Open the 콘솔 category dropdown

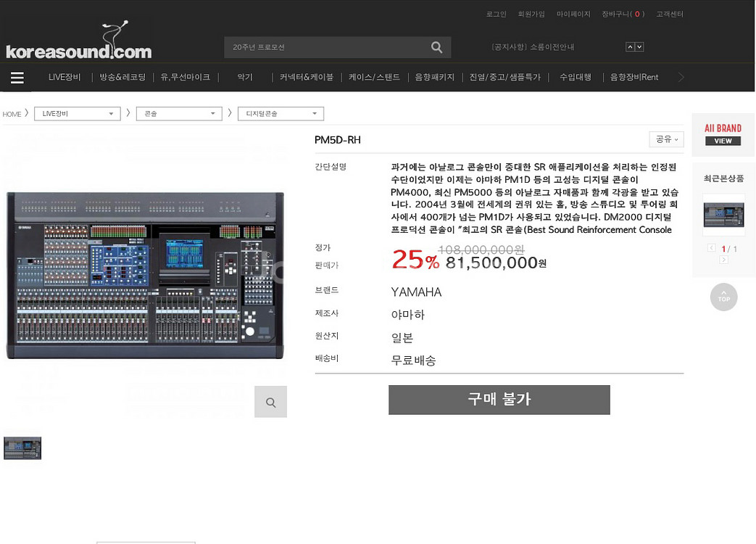pos(179,113)
